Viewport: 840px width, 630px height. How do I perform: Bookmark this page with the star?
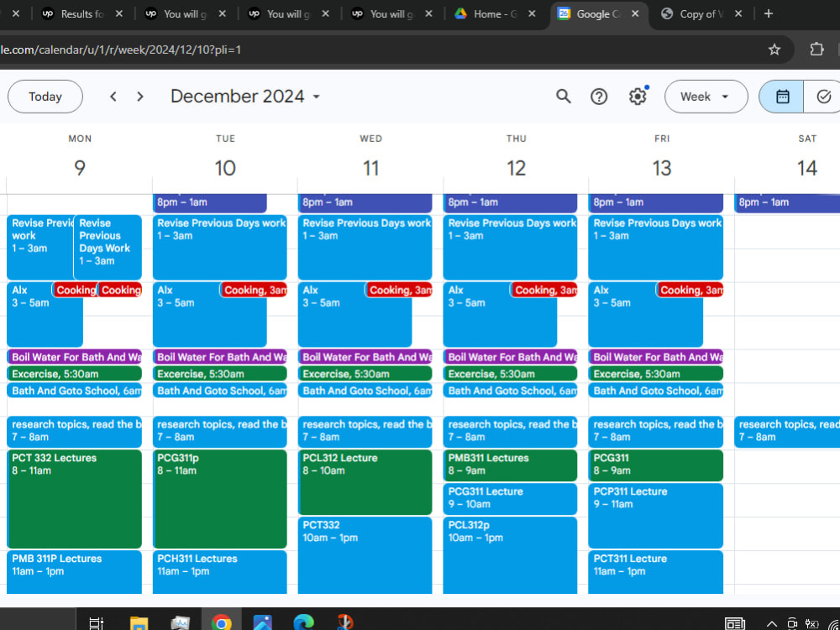(x=774, y=50)
